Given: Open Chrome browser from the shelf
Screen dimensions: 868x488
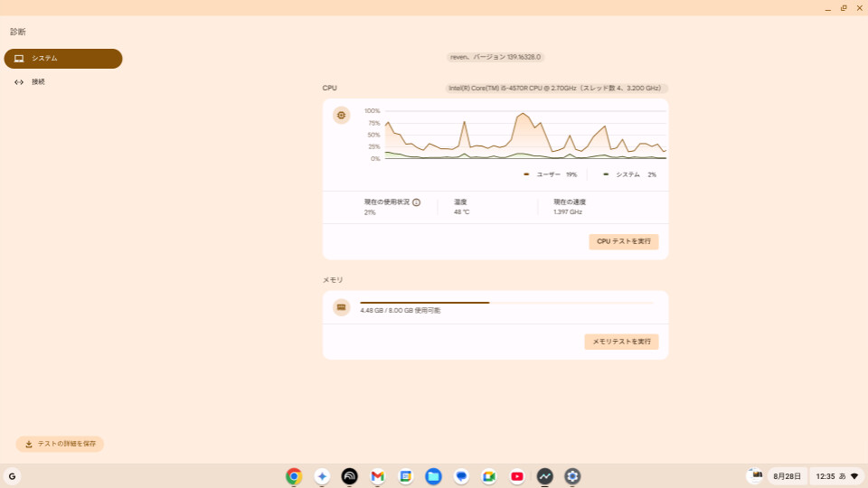Looking at the screenshot, I should pyautogui.click(x=294, y=476).
